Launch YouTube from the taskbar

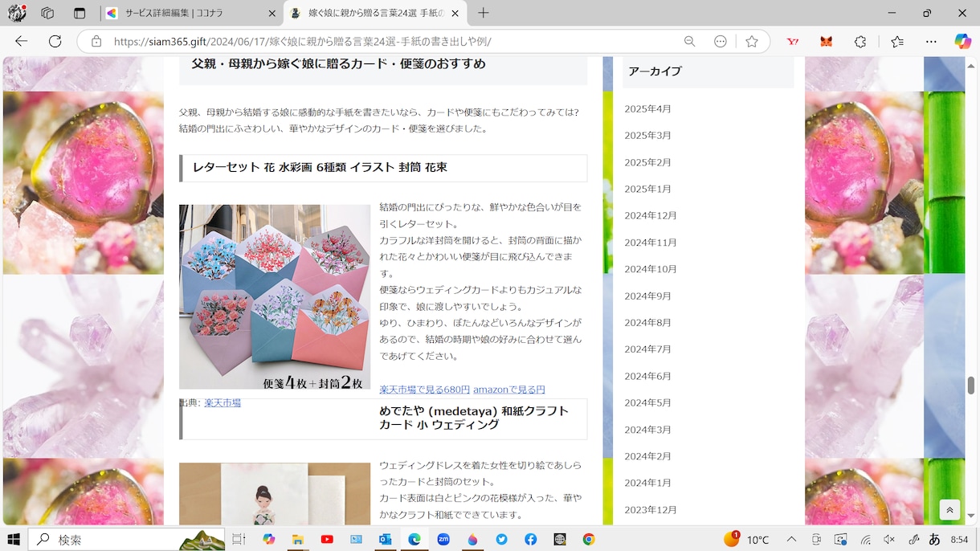pyautogui.click(x=327, y=540)
